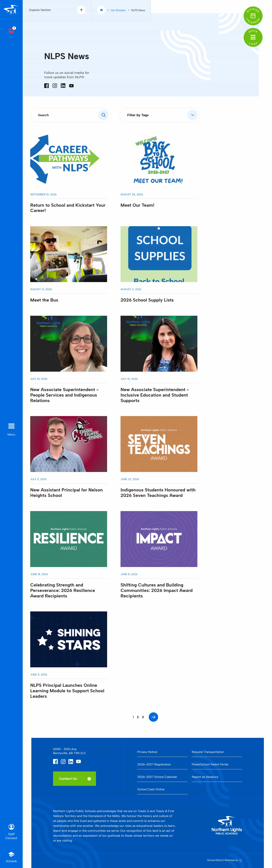Open the Division Calendar green button
Viewport: 272px width, 868px height.
click(x=253, y=16)
